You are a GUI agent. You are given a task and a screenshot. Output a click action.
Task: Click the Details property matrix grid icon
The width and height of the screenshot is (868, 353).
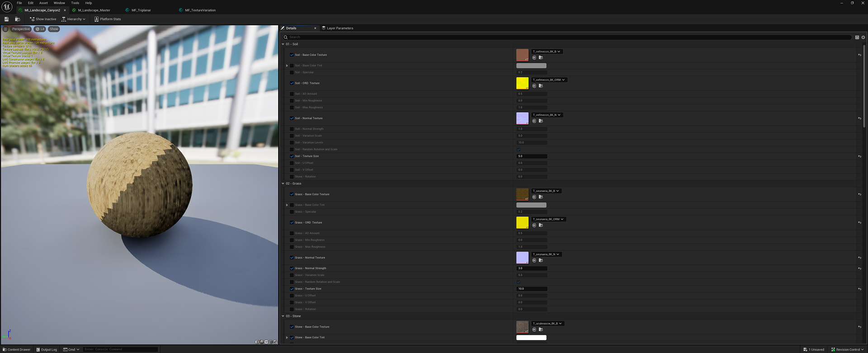857,37
